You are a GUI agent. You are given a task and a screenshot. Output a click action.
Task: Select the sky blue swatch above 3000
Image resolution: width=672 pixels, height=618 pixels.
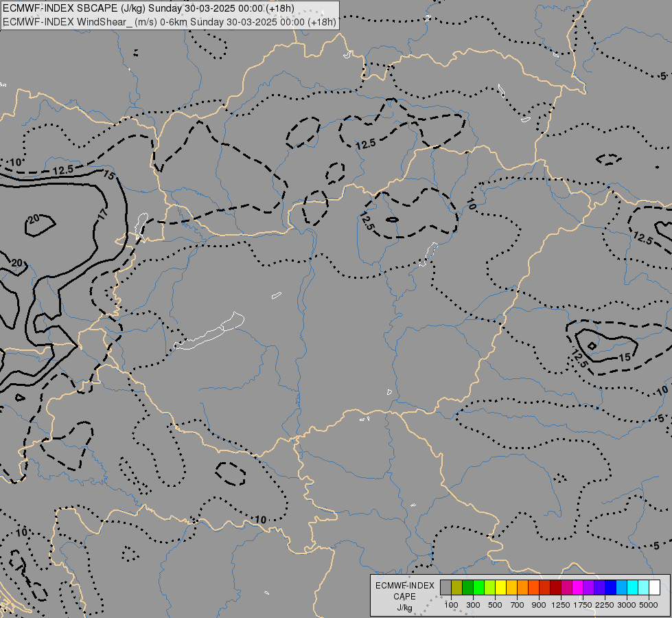[621, 587]
